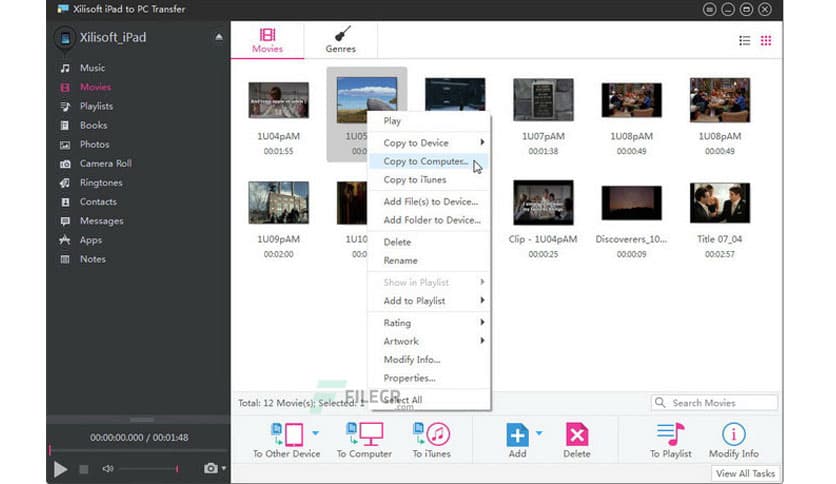The image size is (836, 484).
Task: Click the To Playlist toolbar icon
Action: coord(670,434)
